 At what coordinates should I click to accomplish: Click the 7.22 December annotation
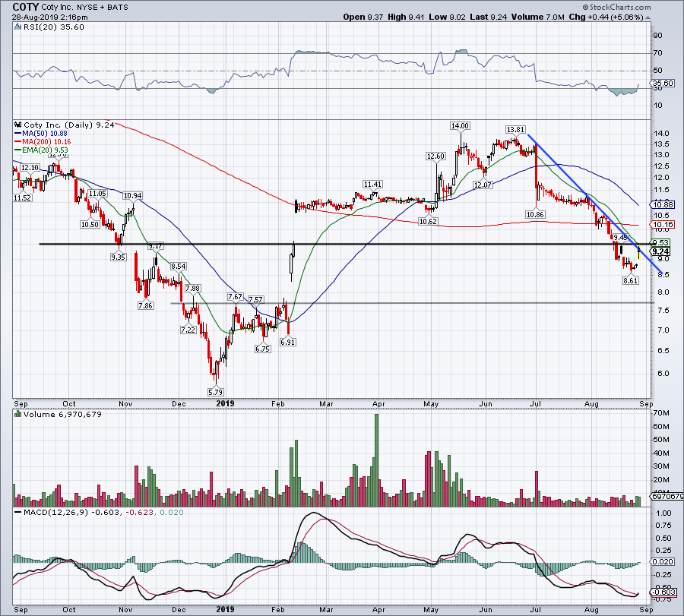point(188,330)
